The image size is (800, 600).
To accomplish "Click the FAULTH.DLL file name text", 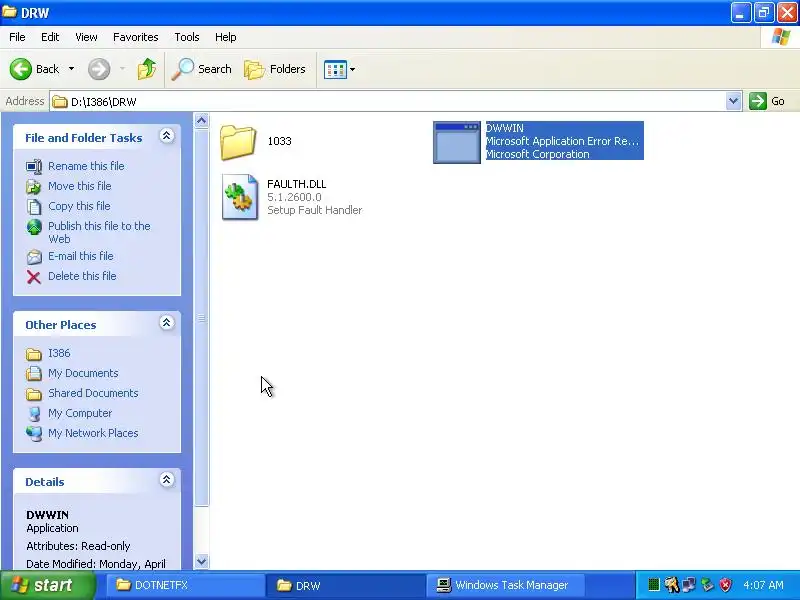I will (x=296, y=184).
